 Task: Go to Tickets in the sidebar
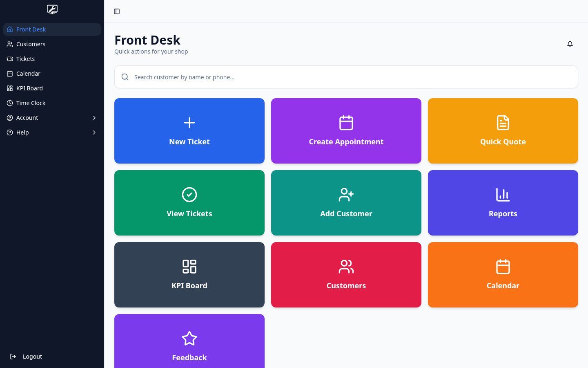point(52,59)
